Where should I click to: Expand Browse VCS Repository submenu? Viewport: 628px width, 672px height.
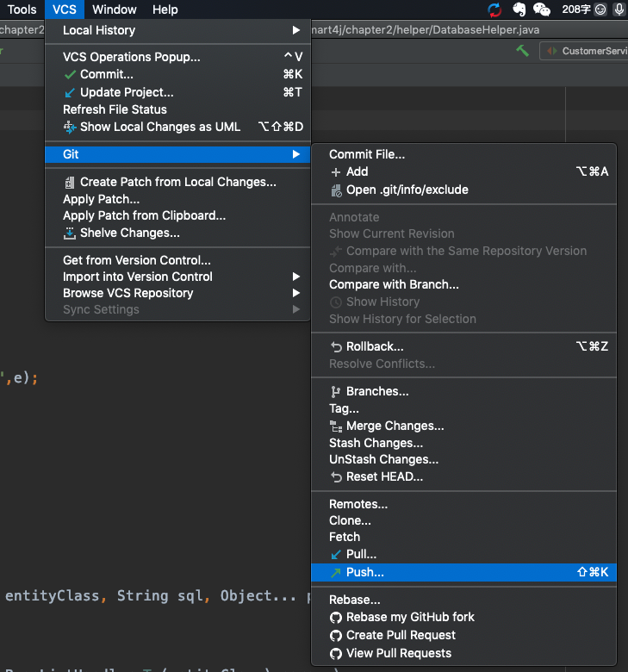[177, 293]
